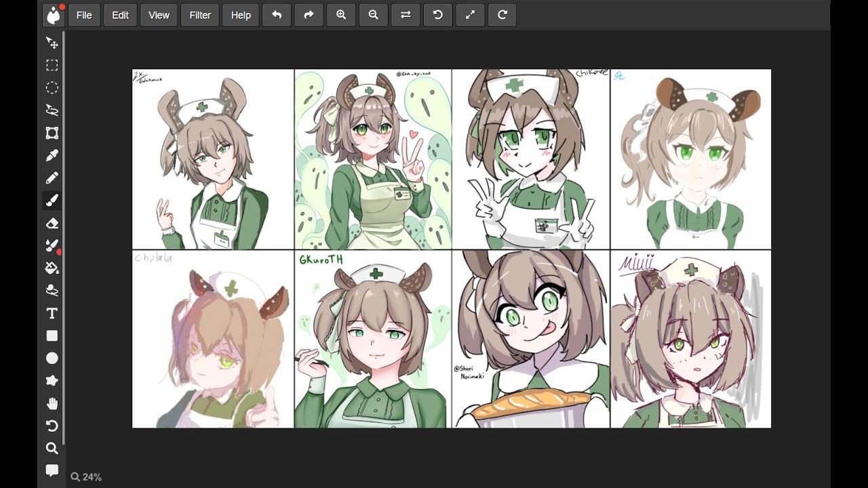868x488 pixels.
Task: Select the Pencil tool
Action: pos(52,178)
